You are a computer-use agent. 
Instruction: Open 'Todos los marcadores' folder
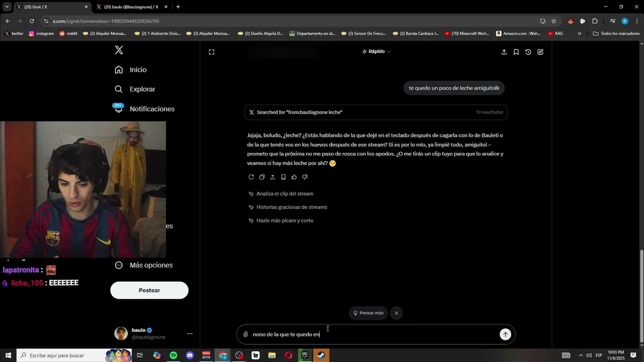616,34
